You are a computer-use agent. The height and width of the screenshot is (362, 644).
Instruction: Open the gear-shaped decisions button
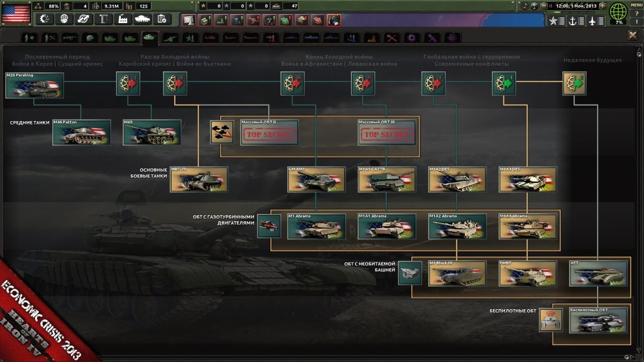click(x=44, y=19)
